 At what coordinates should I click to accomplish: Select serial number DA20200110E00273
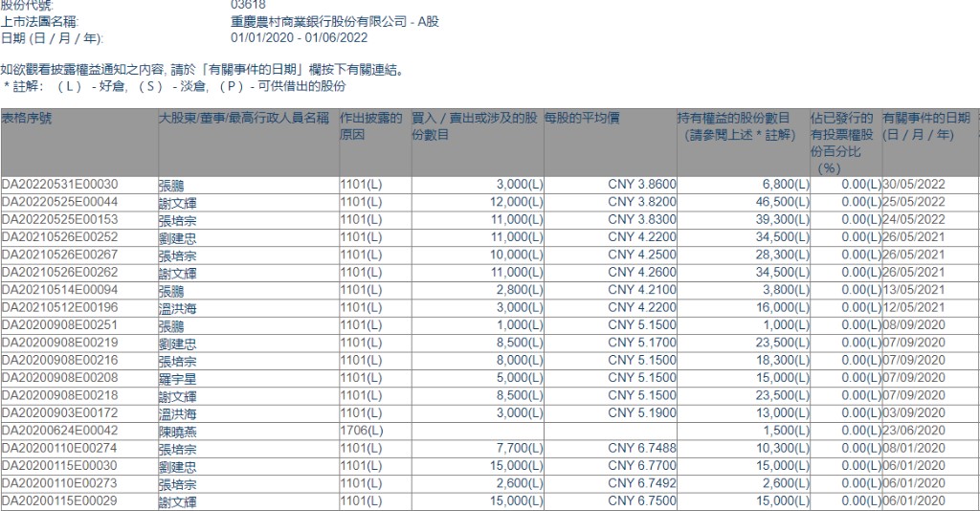click(x=59, y=483)
